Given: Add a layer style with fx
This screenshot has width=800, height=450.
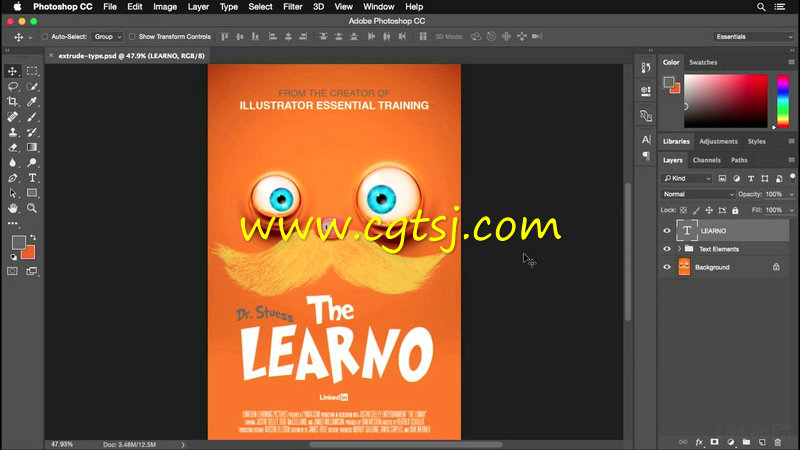Looking at the screenshot, I should pyautogui.click(x=699, y=442).
